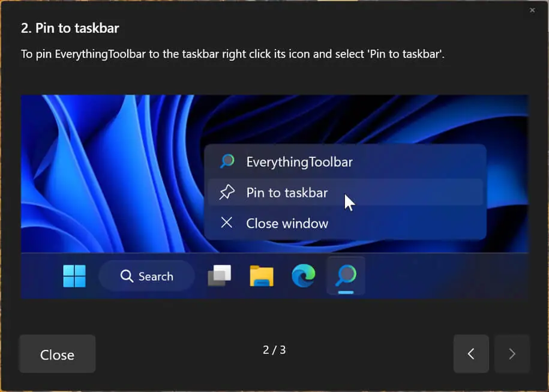Click the taskbar Search box
The height and width of the screenshot is (392, 549).
[147, 276]
